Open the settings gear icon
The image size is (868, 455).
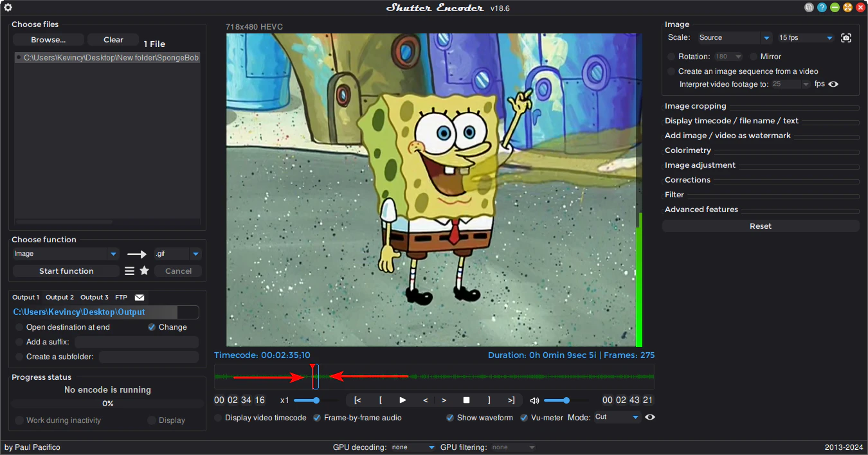[x=8, y=8]
